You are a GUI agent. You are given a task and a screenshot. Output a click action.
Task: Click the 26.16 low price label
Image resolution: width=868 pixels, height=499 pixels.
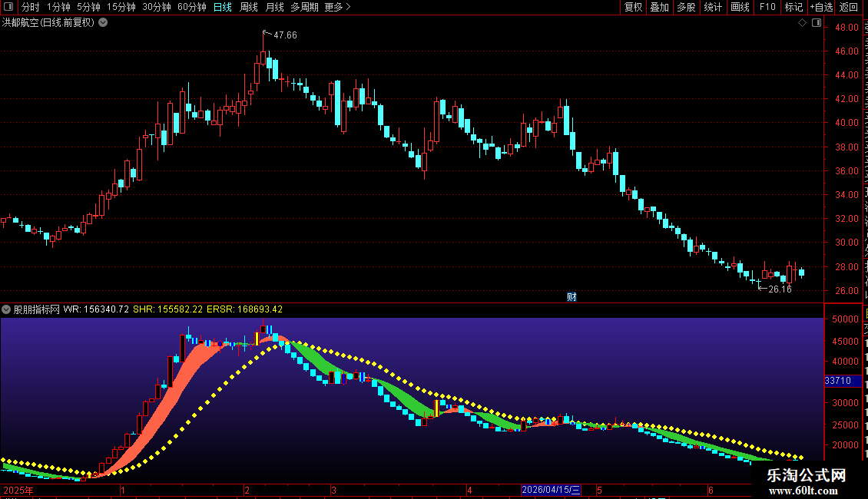point(780,289)
